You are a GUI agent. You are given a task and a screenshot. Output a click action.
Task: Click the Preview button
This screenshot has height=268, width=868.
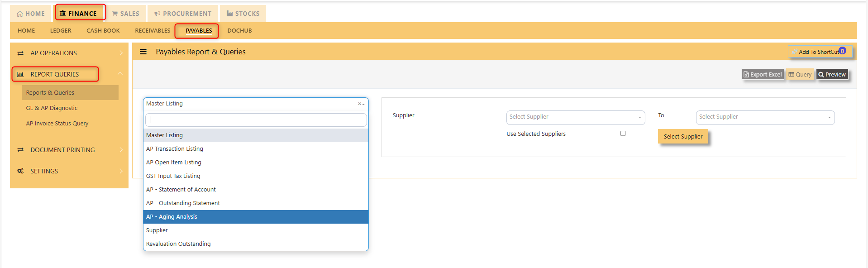pos(832,75)
